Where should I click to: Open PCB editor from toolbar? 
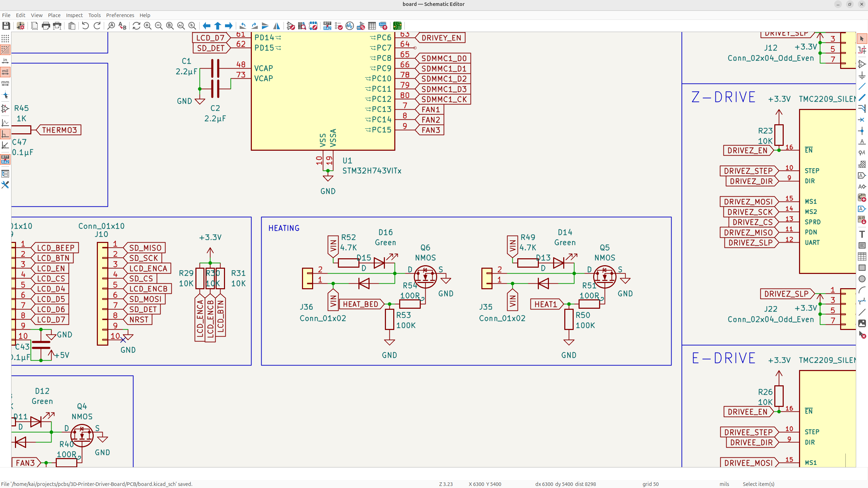click(397, 26)
